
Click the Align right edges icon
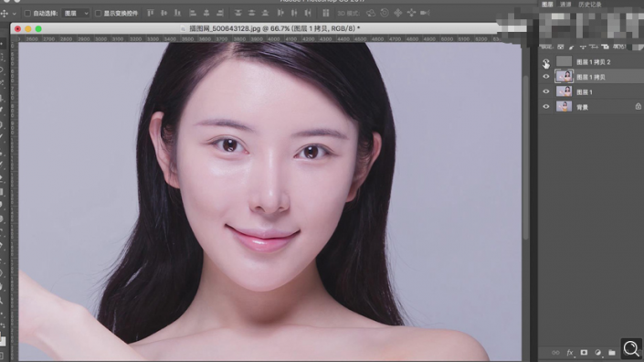click(x=220, y=13)
